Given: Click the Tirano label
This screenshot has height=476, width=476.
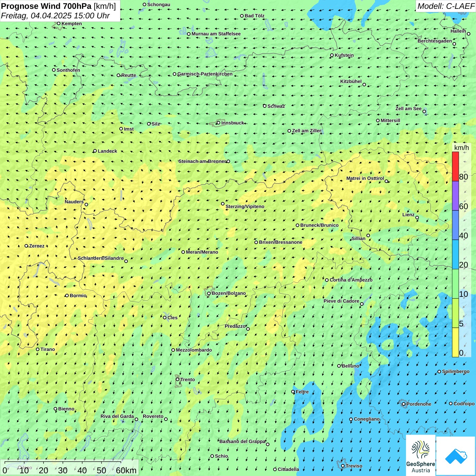Looking at the screenshot, I should [48, 349].
